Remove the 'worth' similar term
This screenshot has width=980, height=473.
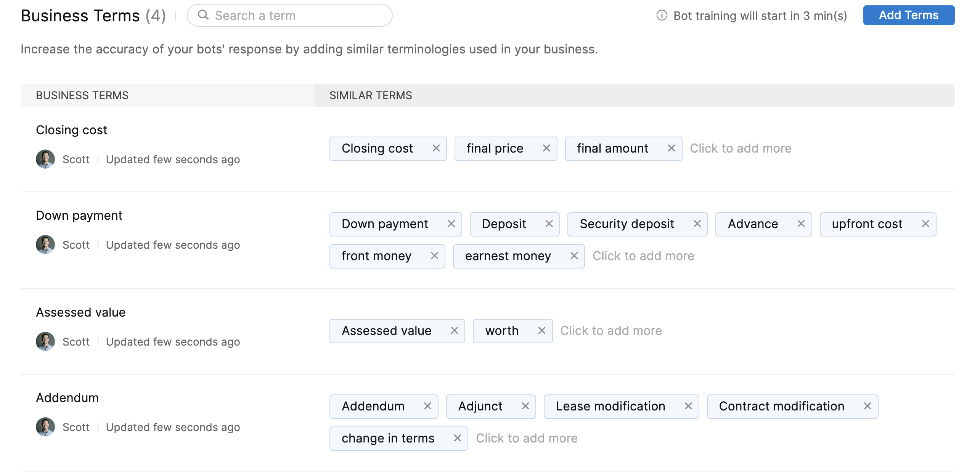coord(541,331)
